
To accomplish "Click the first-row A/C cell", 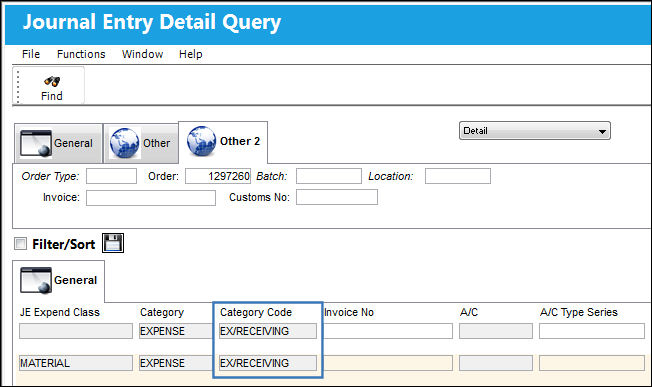I will coord(496,331).
